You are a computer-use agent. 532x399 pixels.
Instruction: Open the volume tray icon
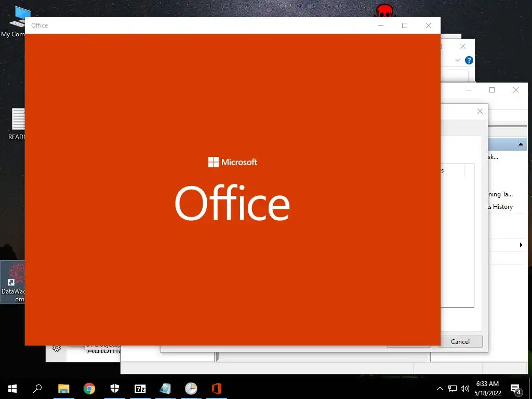pos(465,389)
